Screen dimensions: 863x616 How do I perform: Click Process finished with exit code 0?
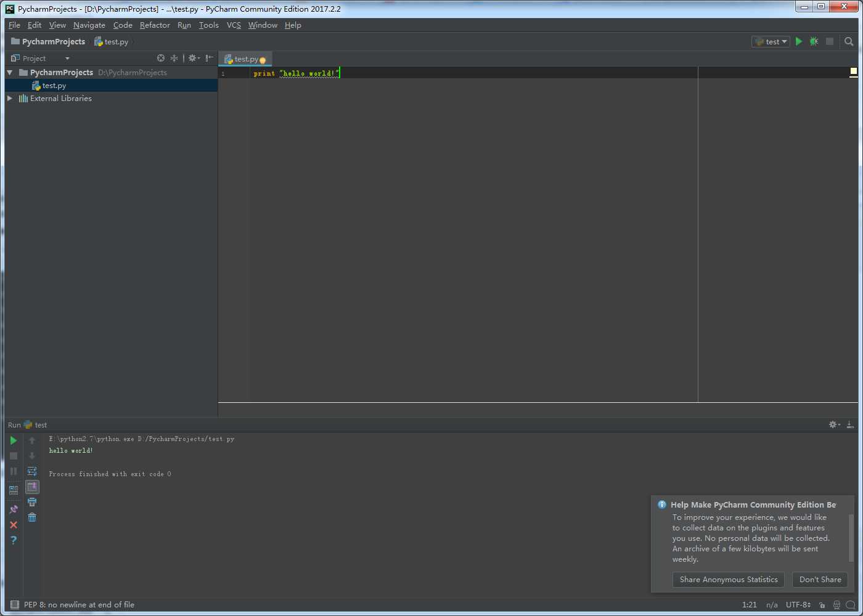pos(110,474)
